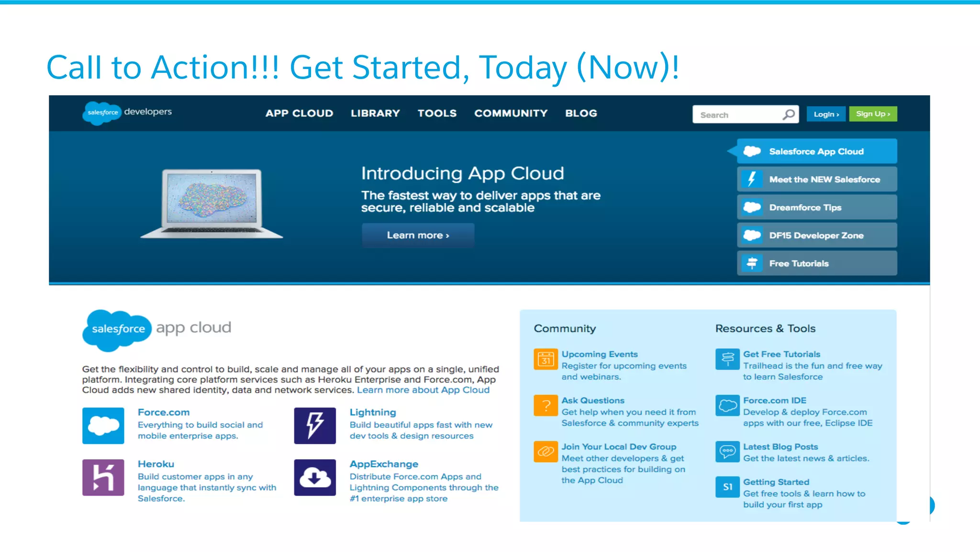Open the Ask Questions link
The width and height of the screenshot is (980, 552).
tap(593, 400)
